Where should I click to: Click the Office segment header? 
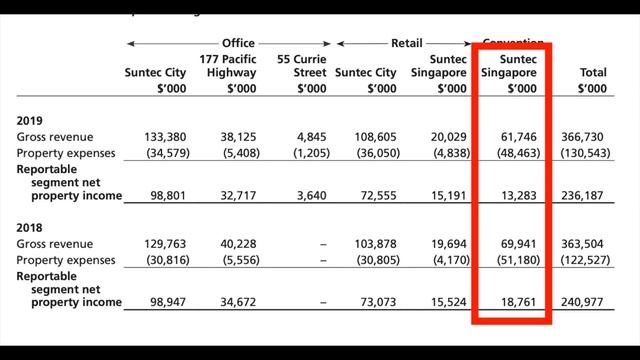238,43
